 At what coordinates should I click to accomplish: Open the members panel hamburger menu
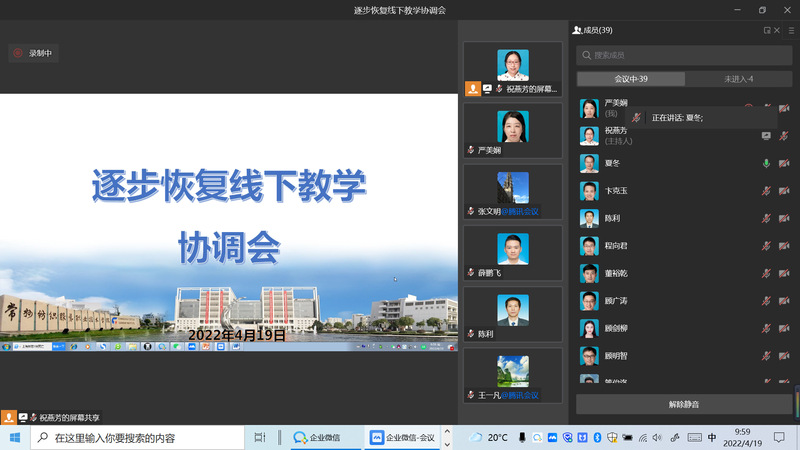(791, 30)
